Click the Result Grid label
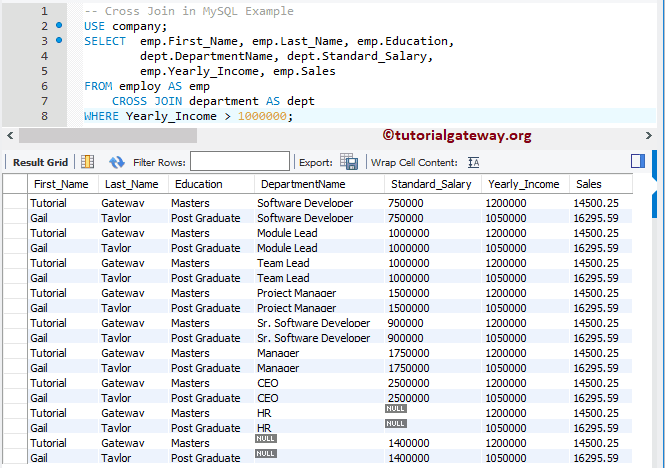Image resolution: width=665 pixels, height=468 pixels. (40, 163)
